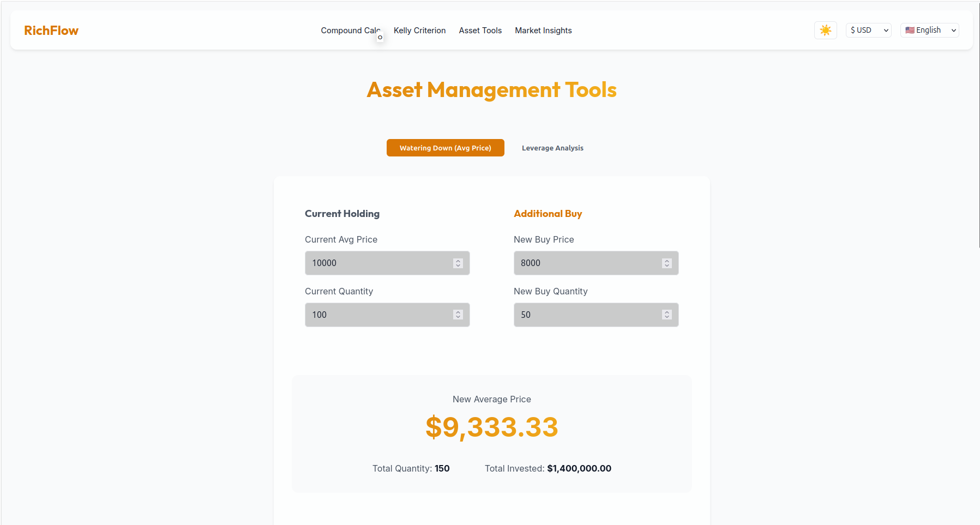Switch to the Leverage Analysis tab
Image resolution: width=980 pixels, height=525 pixels.
(x=552, y=148)
